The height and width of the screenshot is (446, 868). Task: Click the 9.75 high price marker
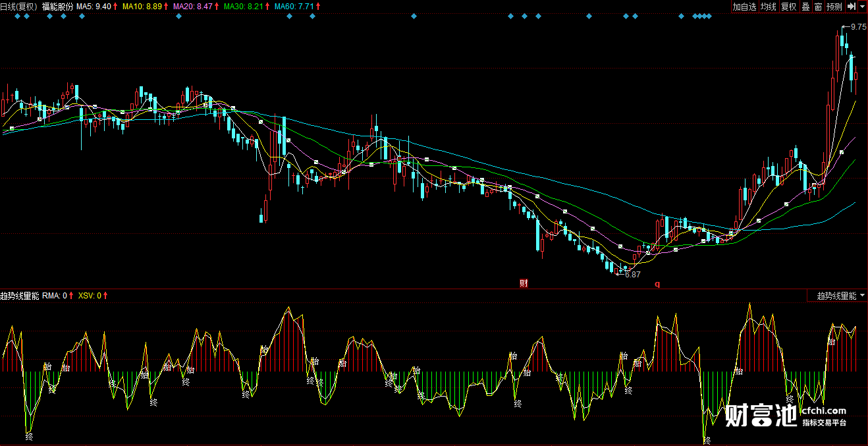click(x=858, y=27)
